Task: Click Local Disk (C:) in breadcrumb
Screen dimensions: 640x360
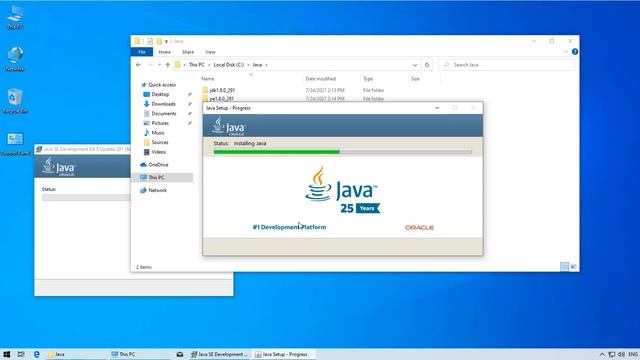Action: (x=229, y=65)
